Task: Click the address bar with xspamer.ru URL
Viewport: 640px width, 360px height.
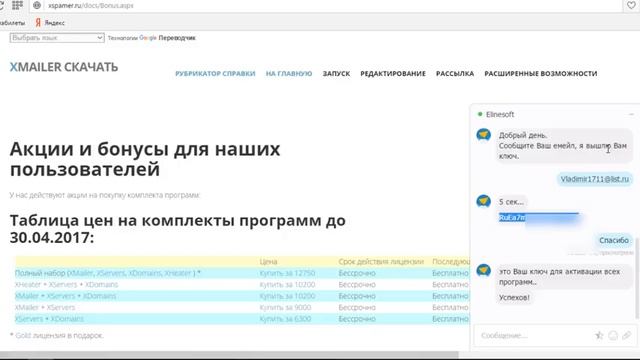Action: (327, 6)
